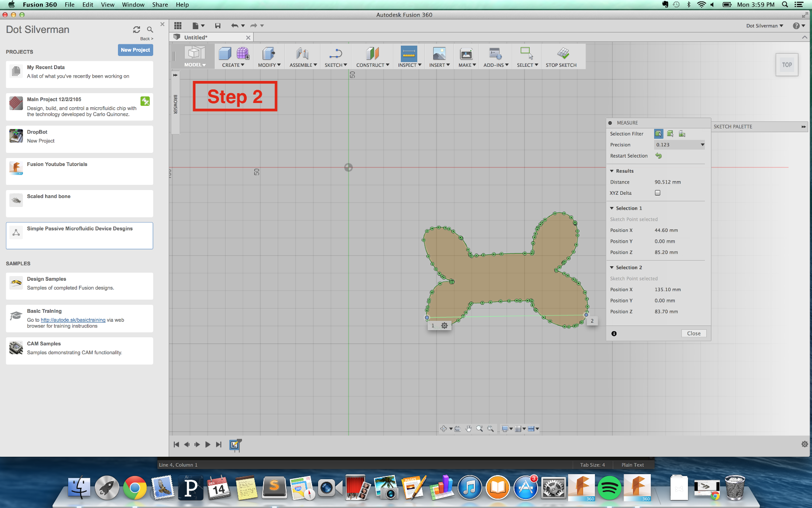812x508 pixels.
Task: Click the Create box solid icon
Action: click(225, 54)
